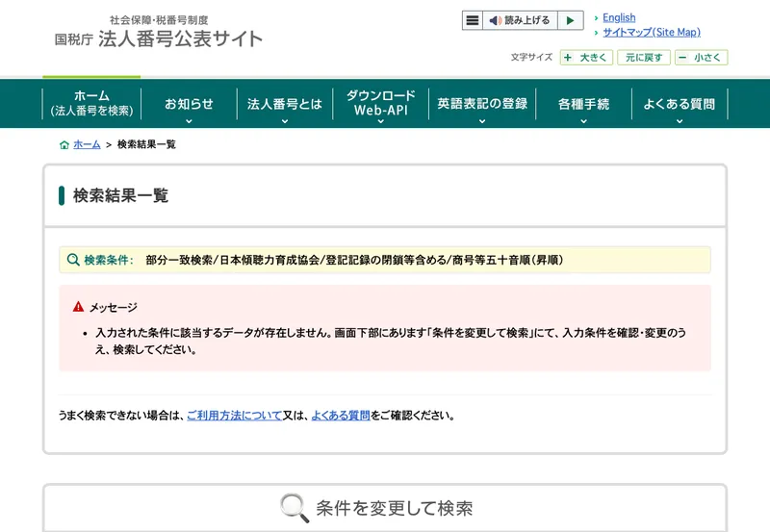The height and width of the screenshot is (532, 770).
Task: Expand chevron under お知らせ
Action: [189, 121]
